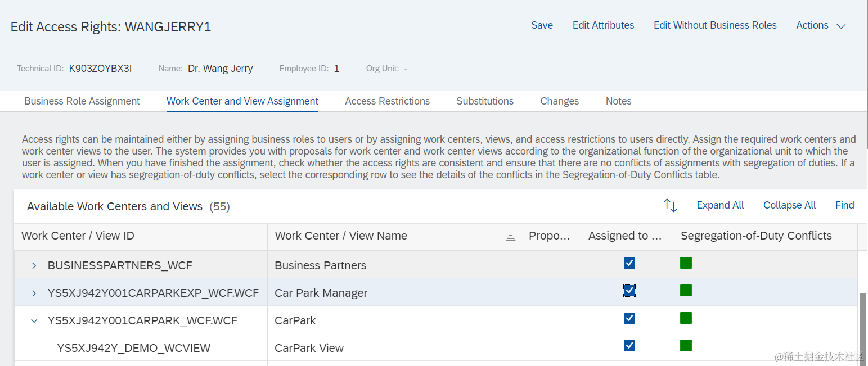
Task: Click the green conflict status square for Business Partners
Action: tap(686, 263)
